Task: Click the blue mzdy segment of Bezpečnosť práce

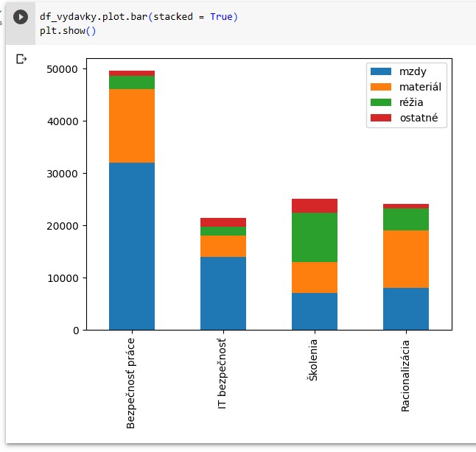Action: pos(132,246)
